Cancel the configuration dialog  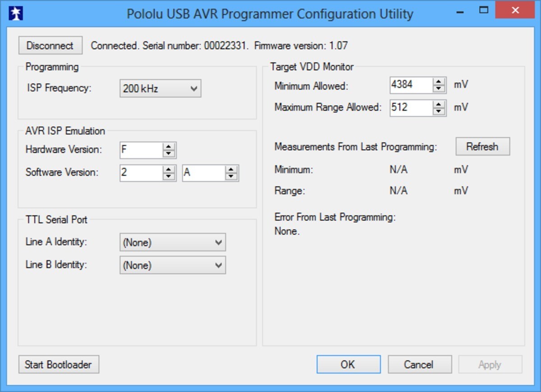click(420, 365)
